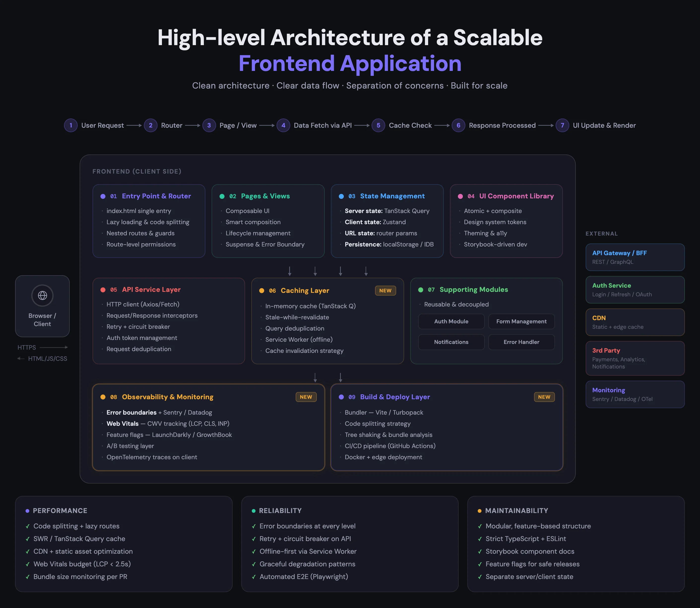The image size is (700, 608).
Task: Click the checkmark next to Offline-first via Service Worker
Action: coord(254,552)
